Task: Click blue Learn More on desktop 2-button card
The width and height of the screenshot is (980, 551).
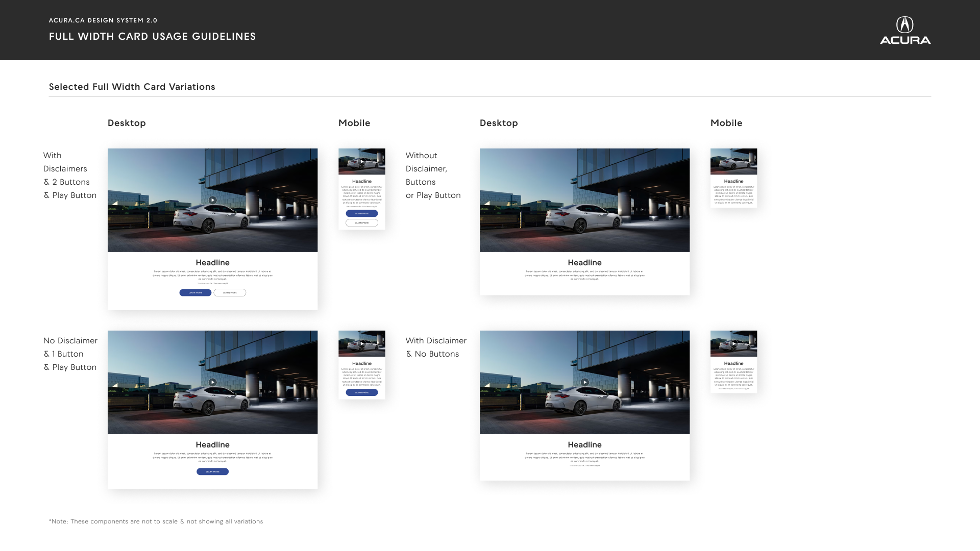Action: tap(195, 293)
